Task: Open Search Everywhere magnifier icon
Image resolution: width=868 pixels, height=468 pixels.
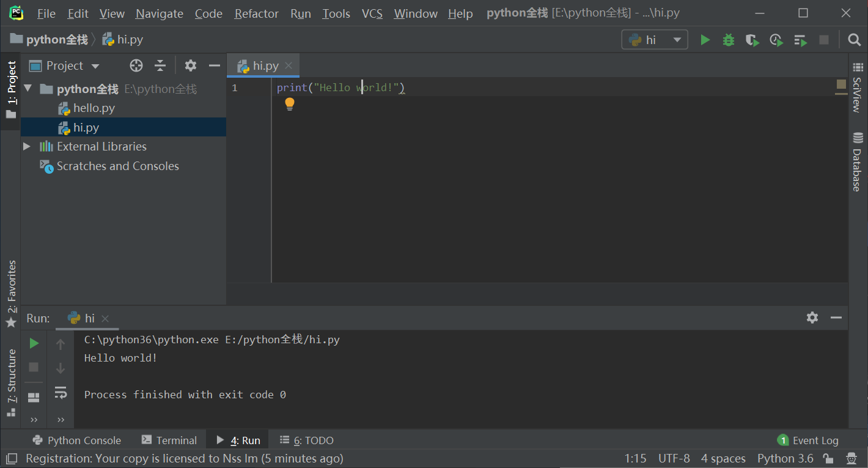Action: pos(855,40)
